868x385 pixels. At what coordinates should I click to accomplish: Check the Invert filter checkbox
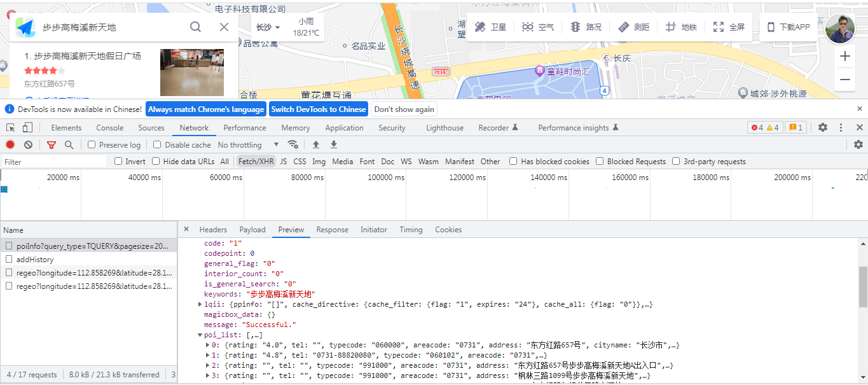118,161
